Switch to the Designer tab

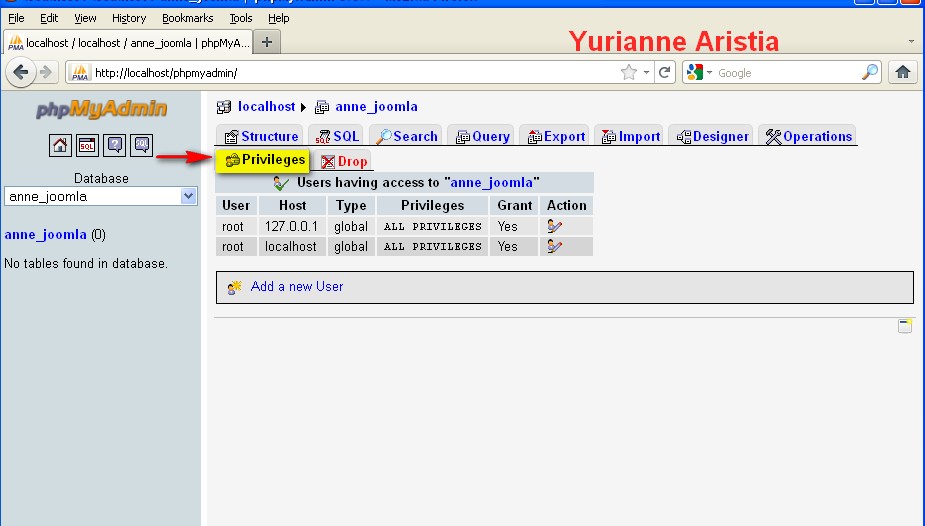click(x=711, y=136)
